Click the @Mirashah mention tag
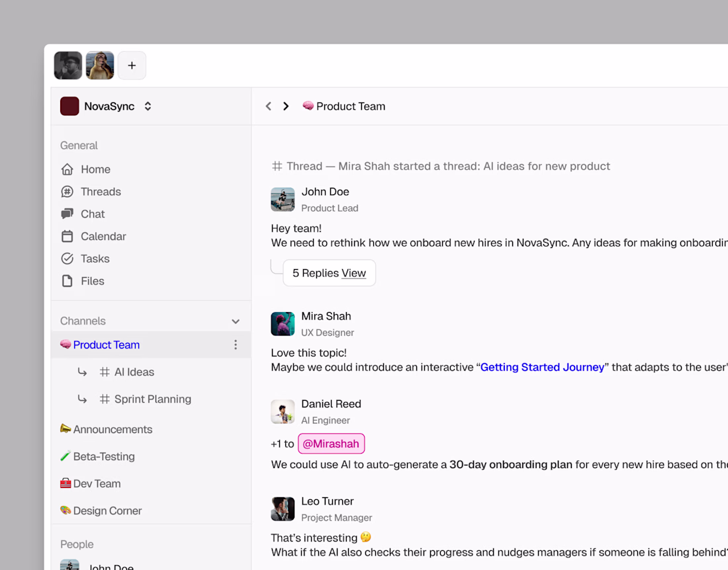728x570 pixels. point(331,444)
